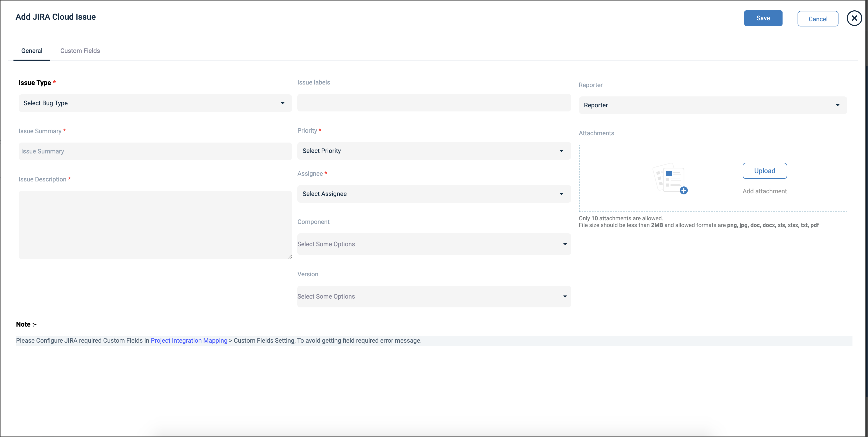Click the 'Only 10 attachments are allowed' note
Screen dimensions: 868x437
[x=621, y=218]
